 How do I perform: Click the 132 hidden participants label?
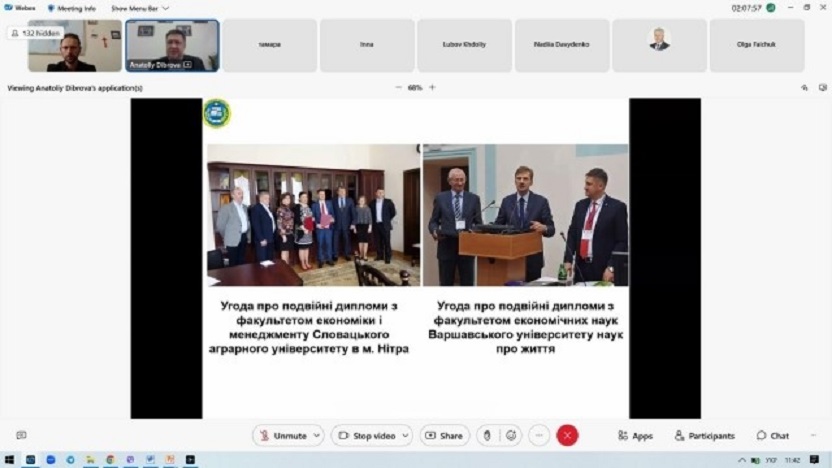36,33
